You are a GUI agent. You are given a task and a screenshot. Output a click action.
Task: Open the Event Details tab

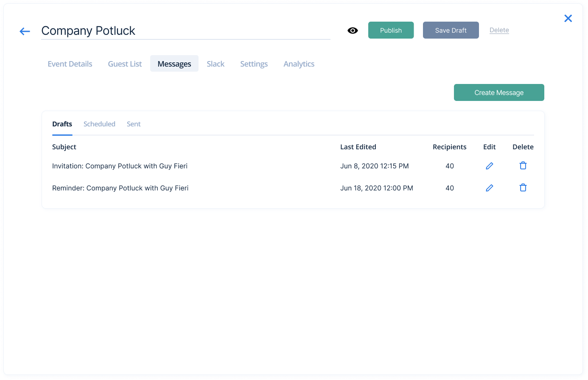tap(70, 64)
